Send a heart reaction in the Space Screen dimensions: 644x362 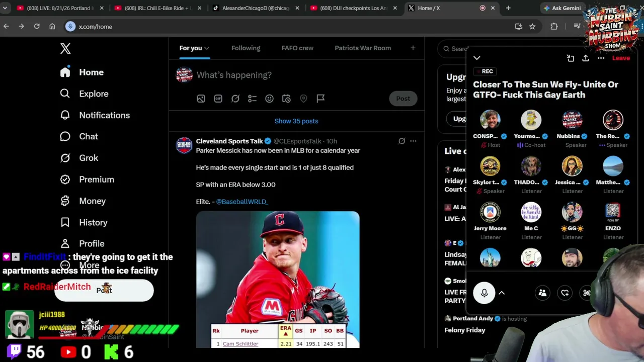click(565, 293)
